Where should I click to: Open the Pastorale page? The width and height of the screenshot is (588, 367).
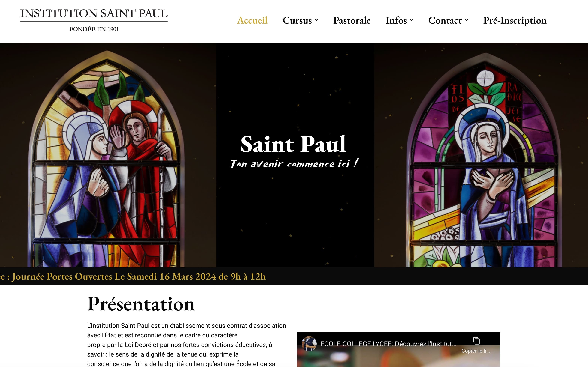pos(352,20)
